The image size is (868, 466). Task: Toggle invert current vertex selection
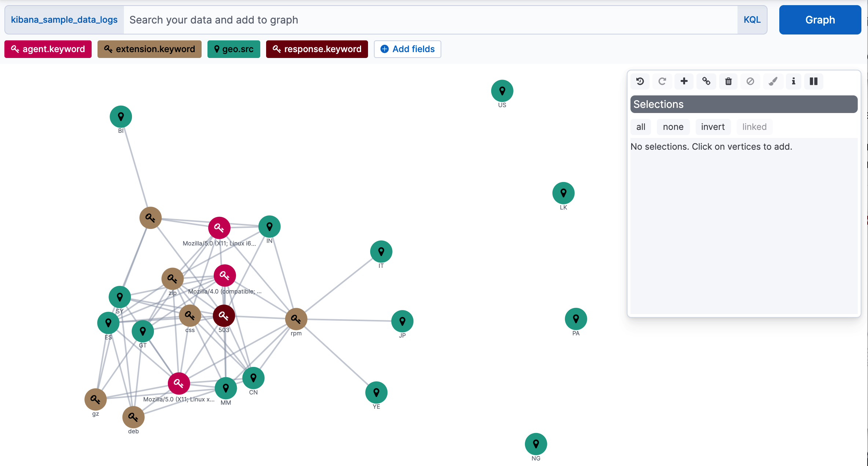coord(713,127)
